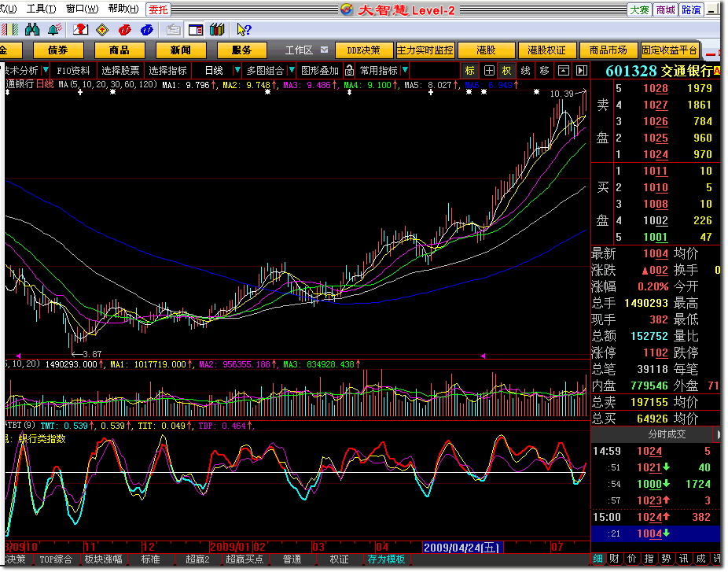Open the bell alert icon

coord(55,30)
